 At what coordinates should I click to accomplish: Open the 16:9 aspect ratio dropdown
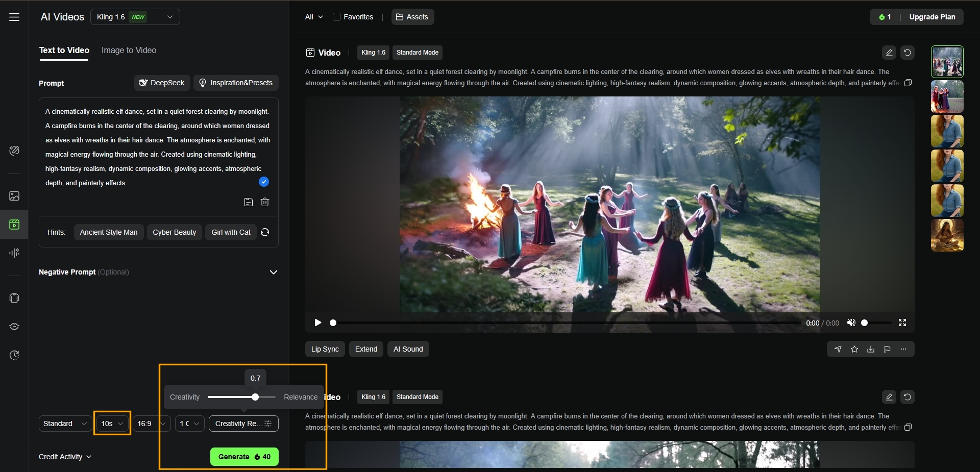pos(152,424)
